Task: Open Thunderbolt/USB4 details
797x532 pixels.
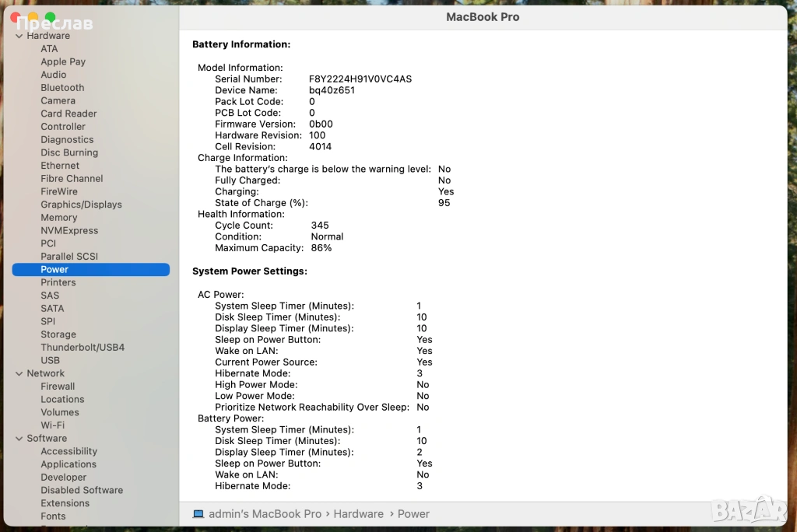Action: pyautogui.click(x=83, y=348)
